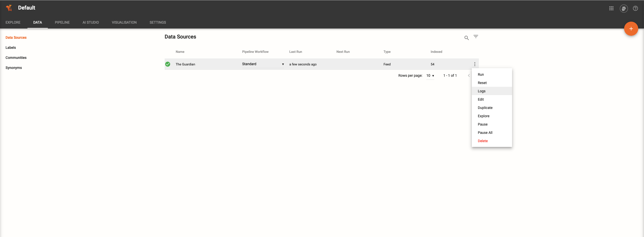Click The Guardian row three-dot menu
The width and height of the screenshot is (644, 237).
(x=475, y=64)
